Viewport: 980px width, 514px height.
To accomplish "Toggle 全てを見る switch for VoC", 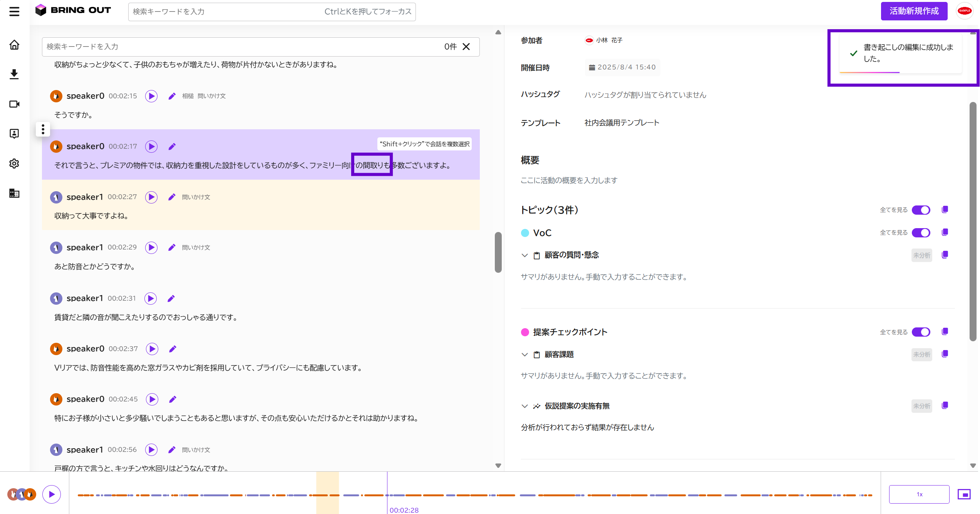I will click(921, 233).
